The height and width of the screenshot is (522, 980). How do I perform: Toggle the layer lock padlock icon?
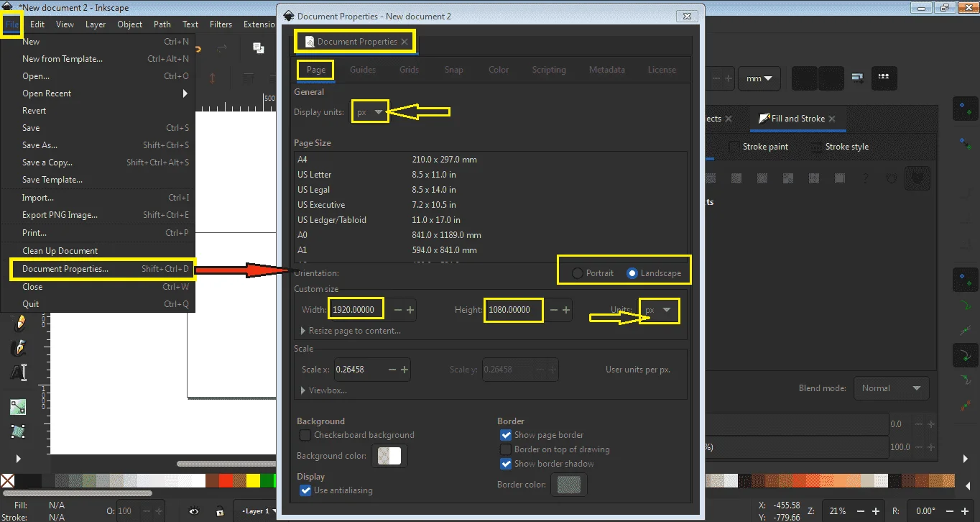tap(219, 511)
